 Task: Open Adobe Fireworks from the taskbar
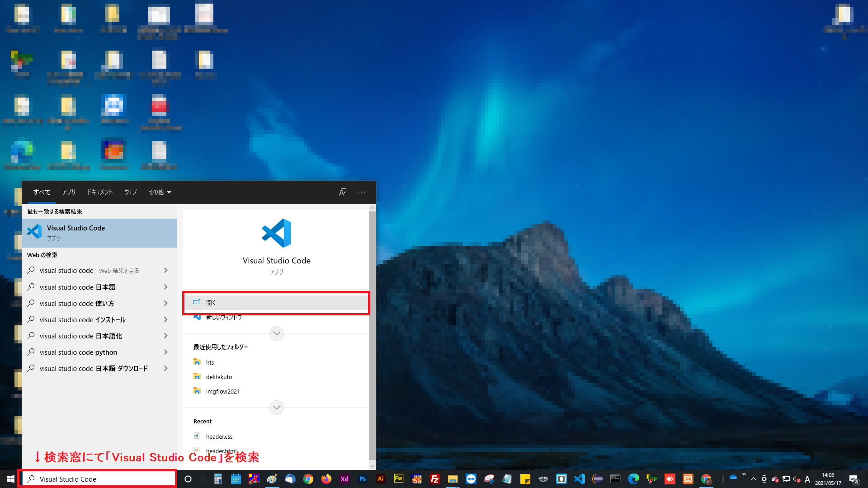click(x=398, y=479)
